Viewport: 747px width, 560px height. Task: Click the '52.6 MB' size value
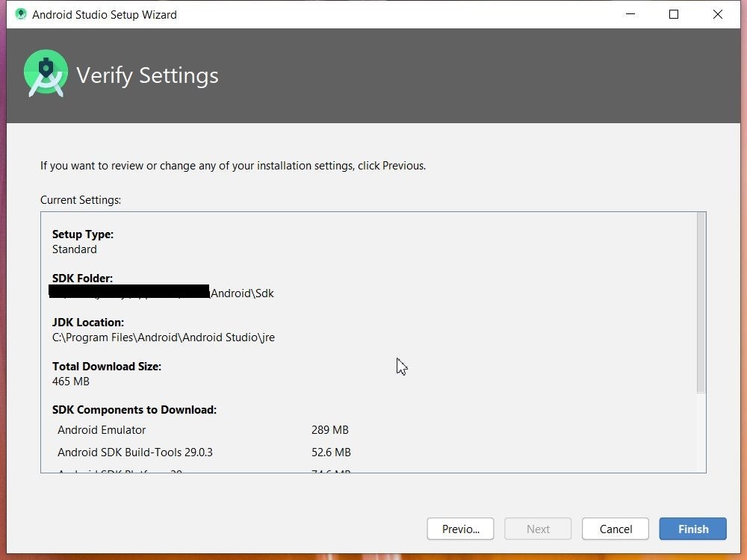pyautogui.click(x=331, y=452)
